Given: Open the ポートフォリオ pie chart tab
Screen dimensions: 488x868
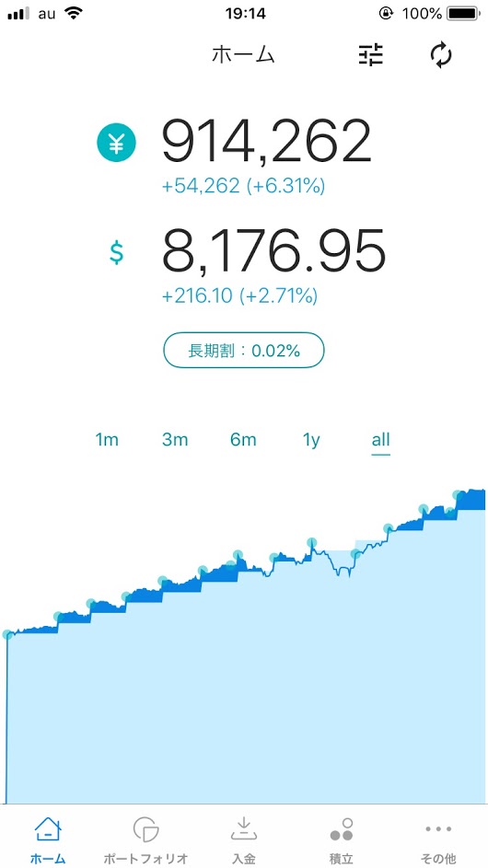Looking at the screenshot, I should 146,829.
